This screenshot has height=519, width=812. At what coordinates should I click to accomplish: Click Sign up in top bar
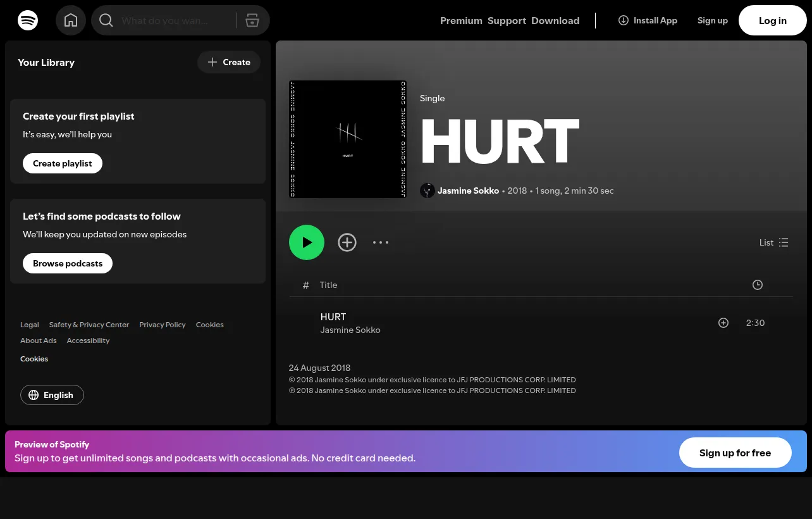[713, 20]
